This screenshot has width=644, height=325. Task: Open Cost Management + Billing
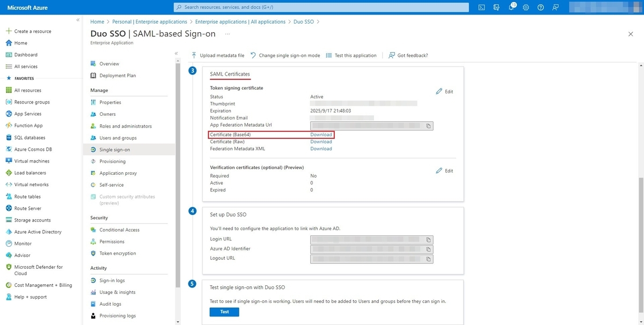pos(42,285)
